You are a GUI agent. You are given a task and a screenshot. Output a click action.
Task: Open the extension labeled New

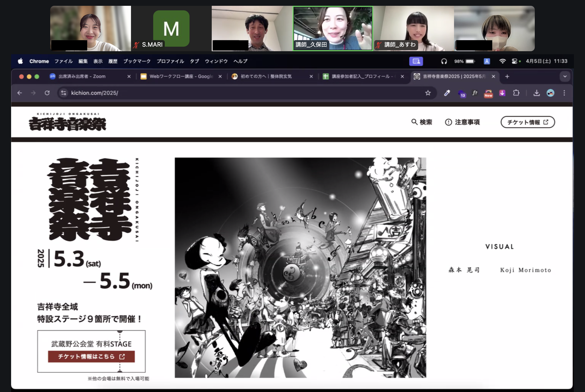[x=488, y=94]
